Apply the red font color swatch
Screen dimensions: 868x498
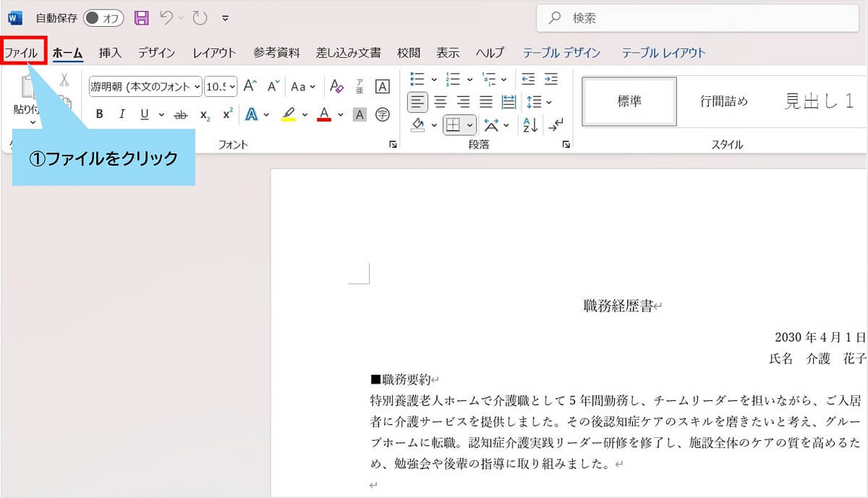pyautogui.click(x=323, y=114)
